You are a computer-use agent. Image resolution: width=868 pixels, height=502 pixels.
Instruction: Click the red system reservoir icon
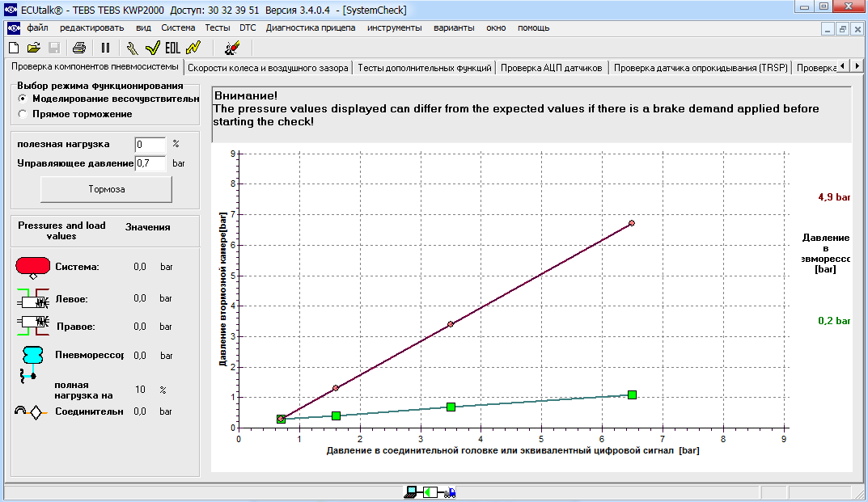coord(33,267)
